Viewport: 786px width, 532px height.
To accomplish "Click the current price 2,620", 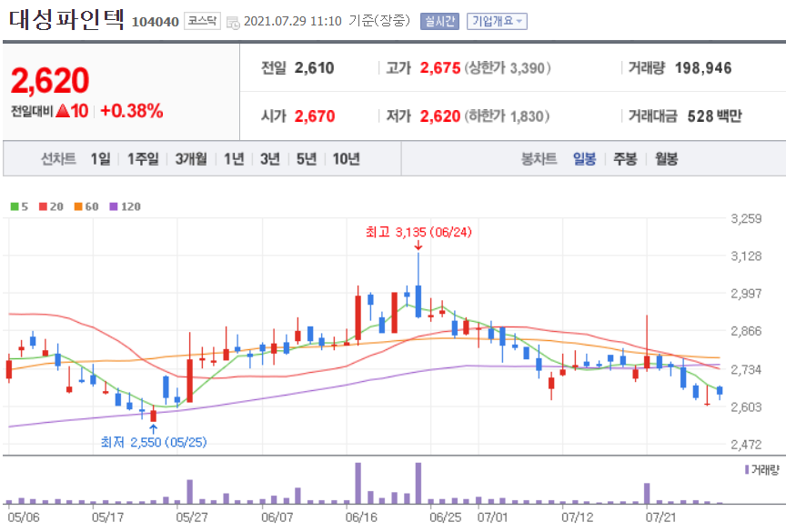I will tap(50, 81).
